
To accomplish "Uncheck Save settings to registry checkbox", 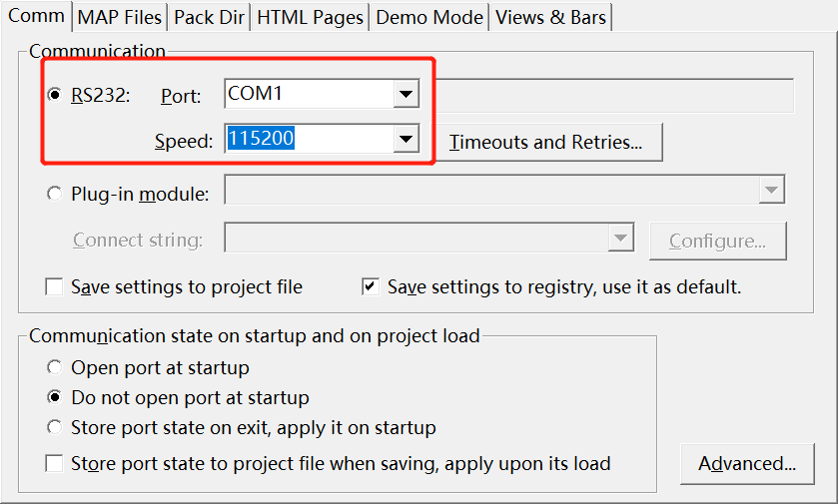I will click(371, 287).
